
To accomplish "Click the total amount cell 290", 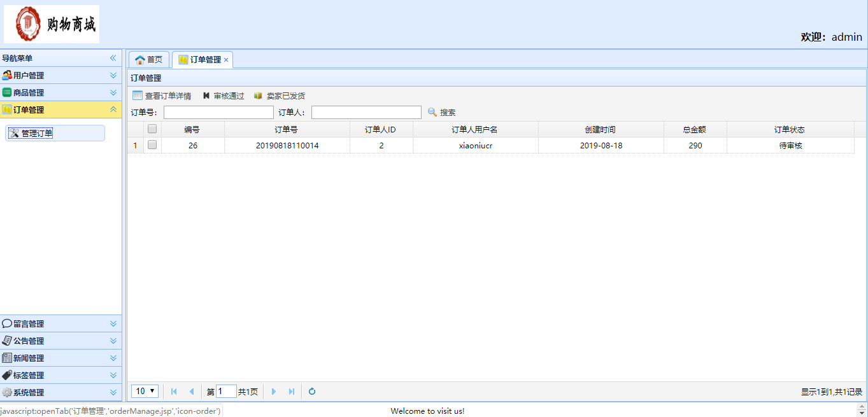I will (x=695, y=145).
